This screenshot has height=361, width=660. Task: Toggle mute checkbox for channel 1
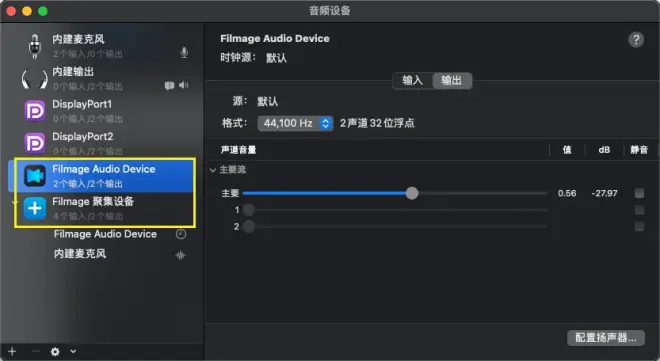639,210
